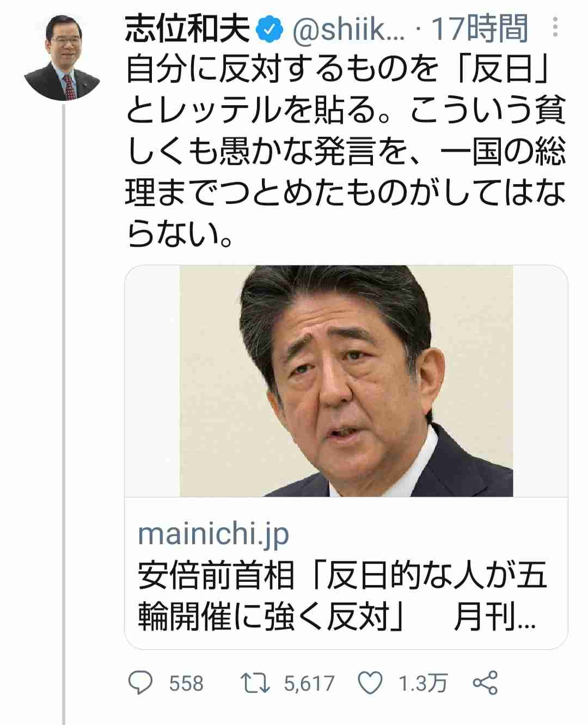The height and width of the screenshot is (725, 588).
Task: Click the vertical thread line below the avatar
Action: tap(64, 414)
